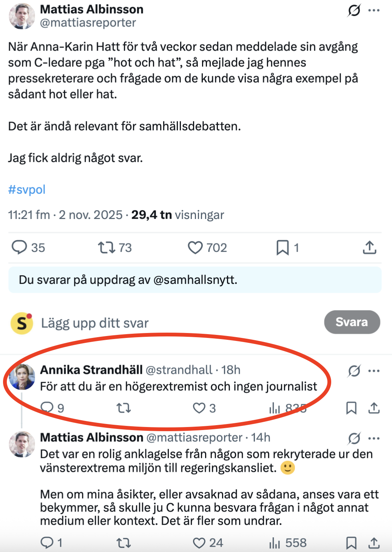Repost Annika Strandhäll's reply

coord(123,408)
